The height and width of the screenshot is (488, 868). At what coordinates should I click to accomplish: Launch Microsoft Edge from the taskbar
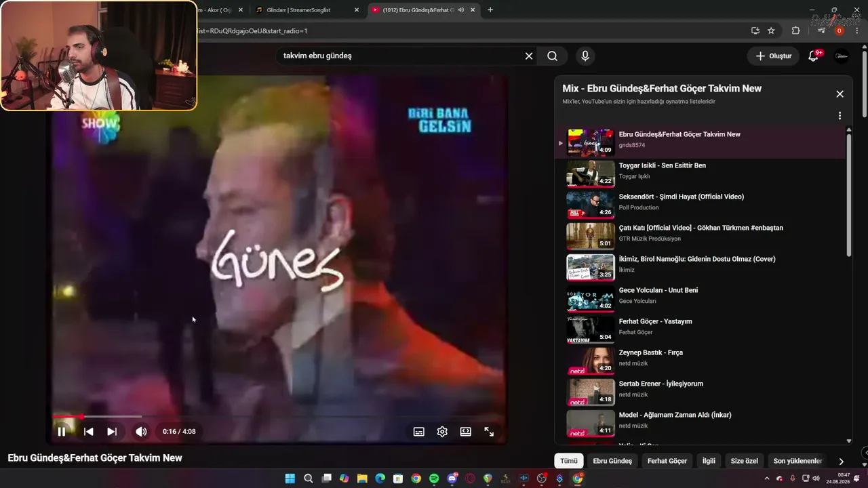(380, 479)
